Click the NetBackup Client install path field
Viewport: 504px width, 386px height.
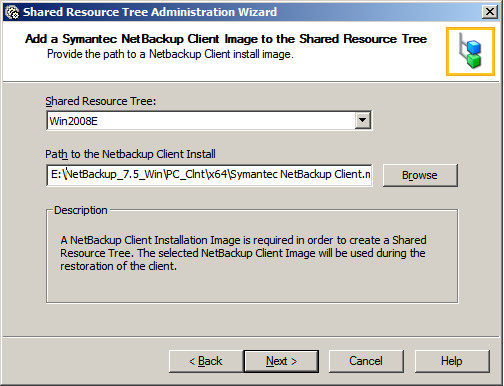pos(209,175)
